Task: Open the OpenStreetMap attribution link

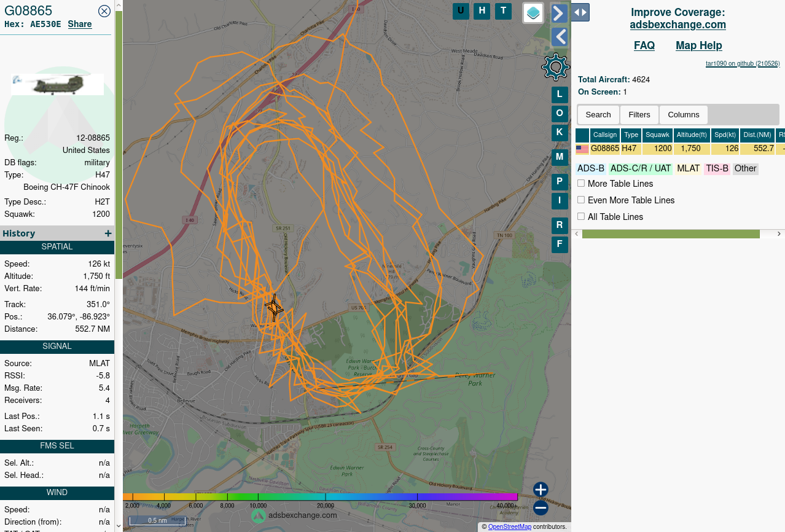Action: point(510,527)
